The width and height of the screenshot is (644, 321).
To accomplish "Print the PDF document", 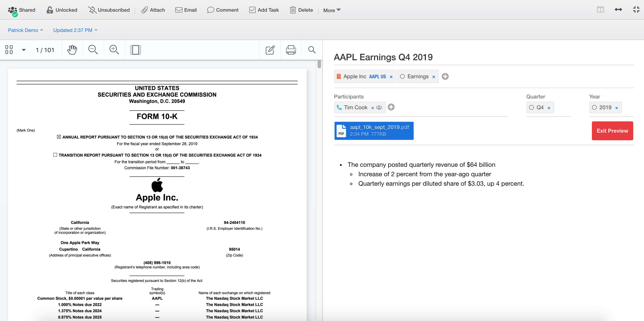I will point(291,50).
